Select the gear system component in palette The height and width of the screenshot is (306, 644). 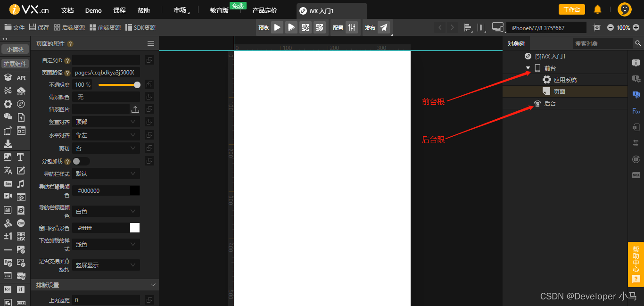[x=8, y=104]
